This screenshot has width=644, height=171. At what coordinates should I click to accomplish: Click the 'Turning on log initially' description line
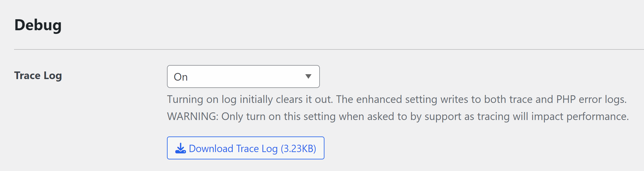click(x=397, y=100)
